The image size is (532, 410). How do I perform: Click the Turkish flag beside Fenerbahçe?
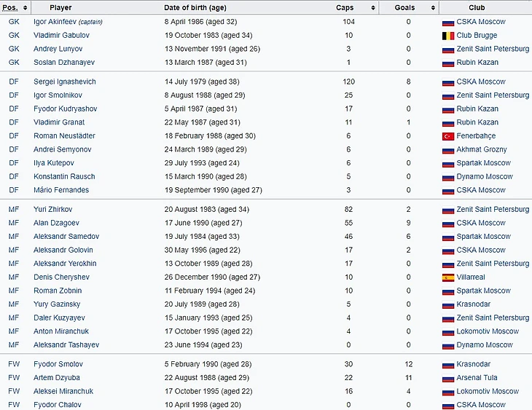click(x=448, y=136)
